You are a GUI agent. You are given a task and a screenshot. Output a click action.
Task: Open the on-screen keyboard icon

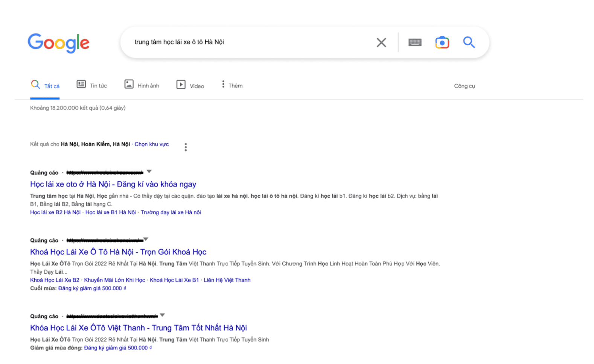coord(415,42)
